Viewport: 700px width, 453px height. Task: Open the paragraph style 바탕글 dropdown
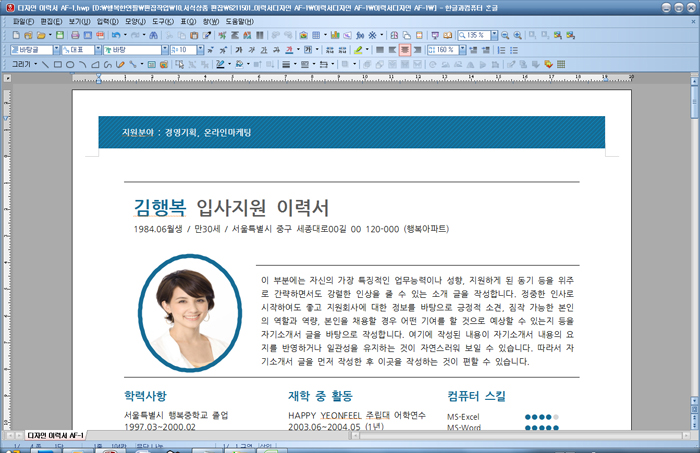(56, 50)
